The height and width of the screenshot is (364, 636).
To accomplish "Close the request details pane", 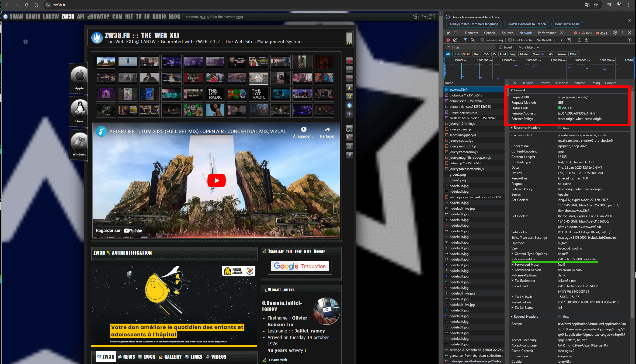I will click(x=515, y=83).
